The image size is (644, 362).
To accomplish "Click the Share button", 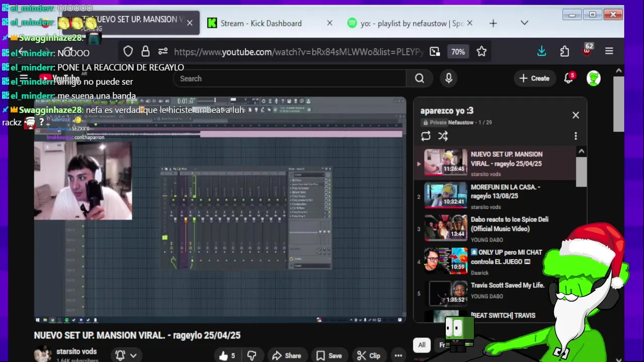I will click(287, 355).
